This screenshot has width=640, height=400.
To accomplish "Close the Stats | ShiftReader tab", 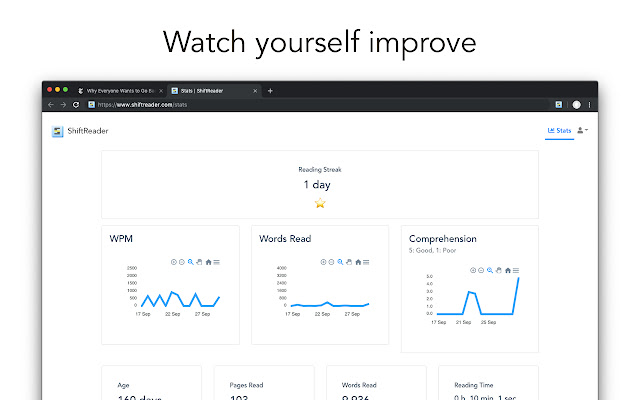I will click(x=255, y=91).
